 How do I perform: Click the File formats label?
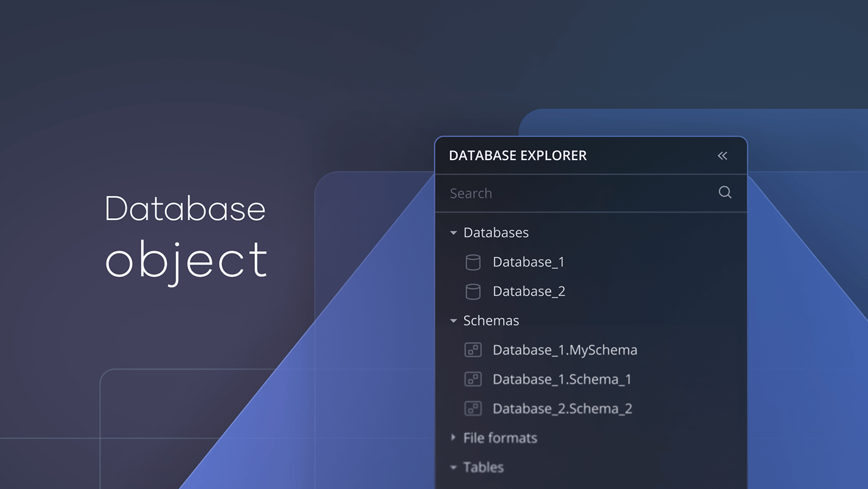[x=500, y=438]
